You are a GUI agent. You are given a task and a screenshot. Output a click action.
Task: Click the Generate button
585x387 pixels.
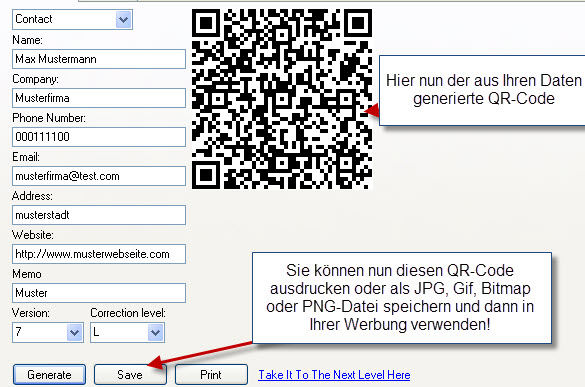pyautogui.click(x=49, y=375)
